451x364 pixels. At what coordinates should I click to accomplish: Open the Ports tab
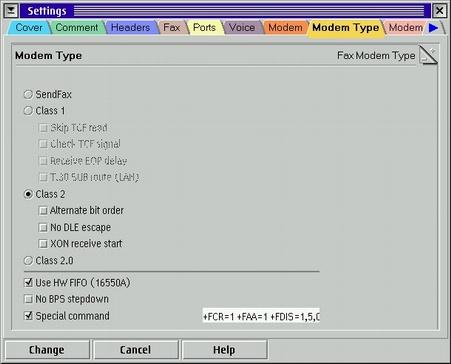(204, 27)
